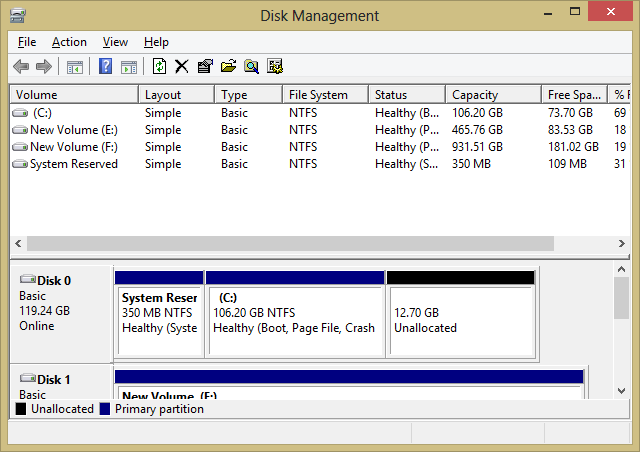Select the Disk 0 label panel
This screenshot has width=640, height=452.
pos(60,310)
